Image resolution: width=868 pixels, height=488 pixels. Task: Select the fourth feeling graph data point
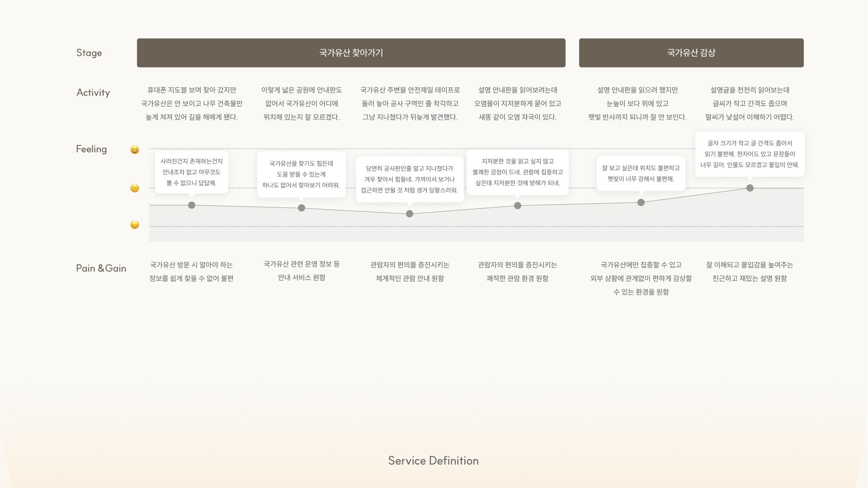(x=518, y=206)
